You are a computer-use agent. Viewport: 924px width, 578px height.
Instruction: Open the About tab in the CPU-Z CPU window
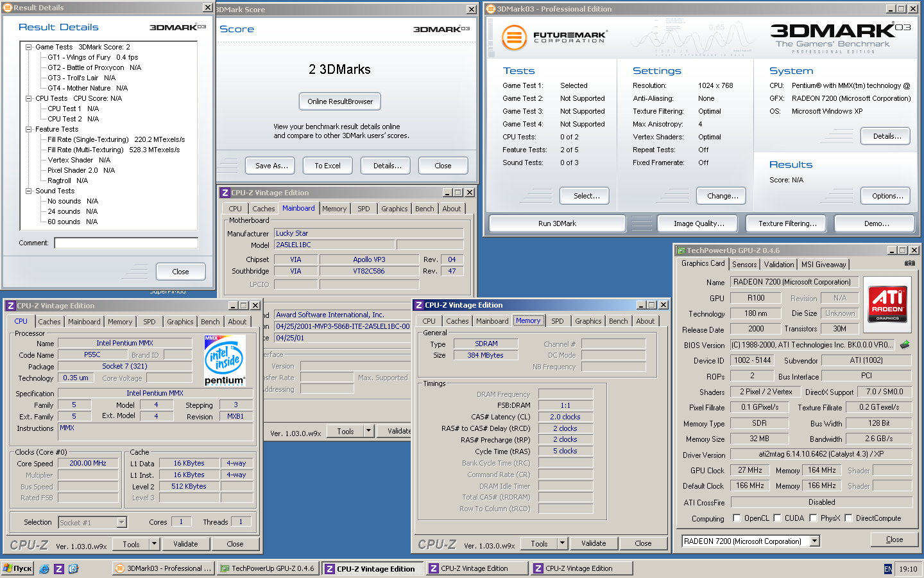coord(237,322)
